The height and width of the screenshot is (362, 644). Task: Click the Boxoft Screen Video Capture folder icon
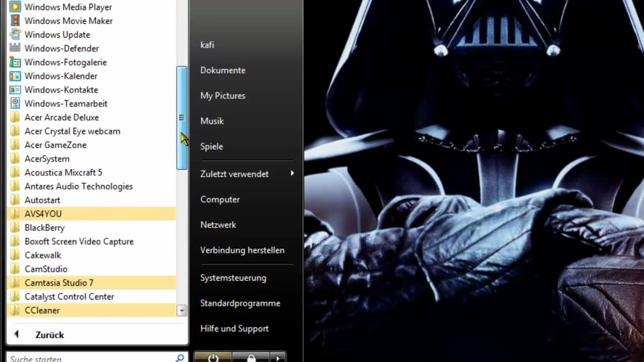[x=15, y=241]
